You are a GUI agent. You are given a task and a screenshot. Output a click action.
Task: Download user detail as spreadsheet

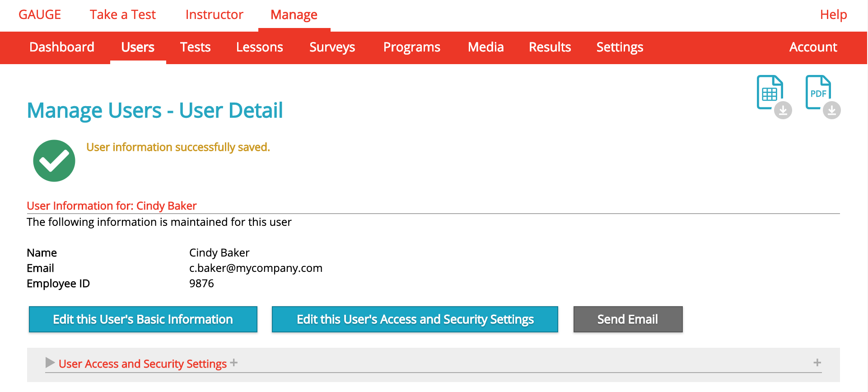773,96
